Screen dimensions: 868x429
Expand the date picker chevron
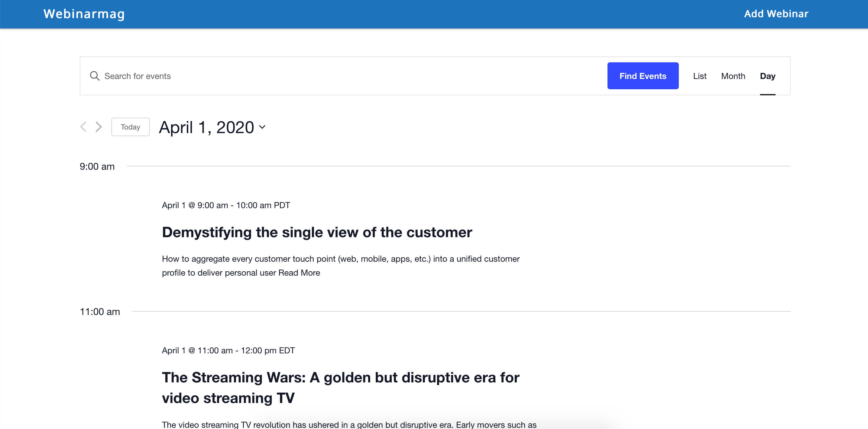coord(262,127)
